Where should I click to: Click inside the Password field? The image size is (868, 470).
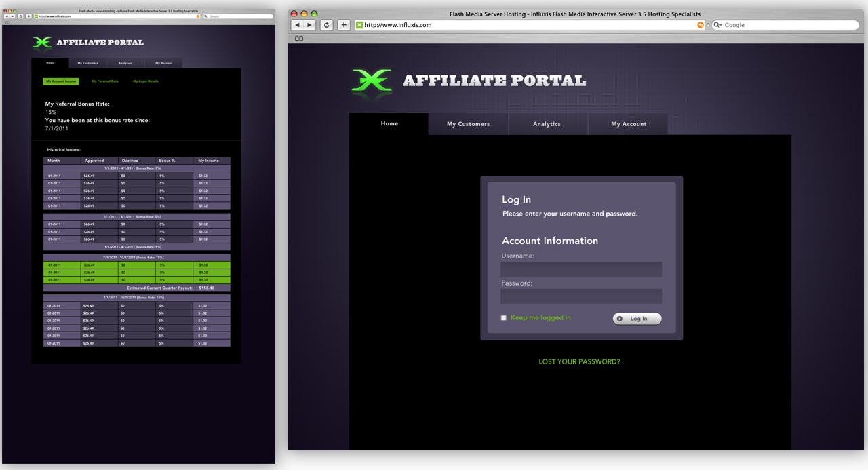tap(580, 296)
